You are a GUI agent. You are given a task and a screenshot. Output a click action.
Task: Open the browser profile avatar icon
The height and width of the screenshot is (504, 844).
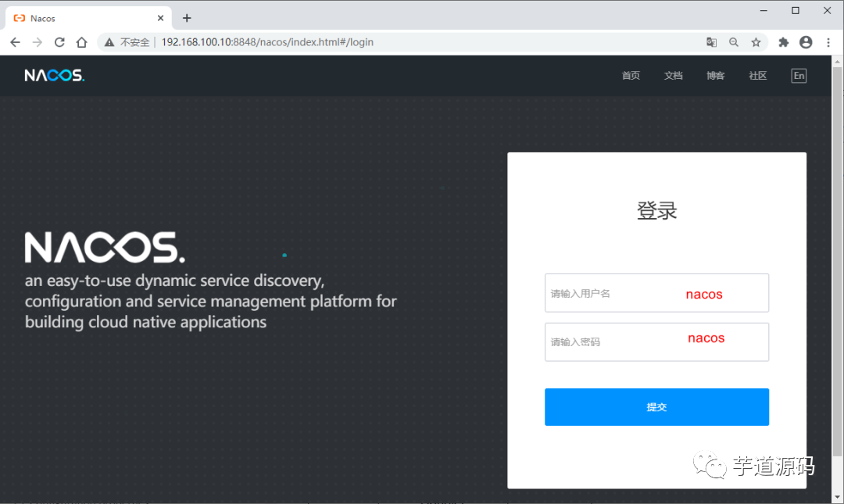point(806,42)
